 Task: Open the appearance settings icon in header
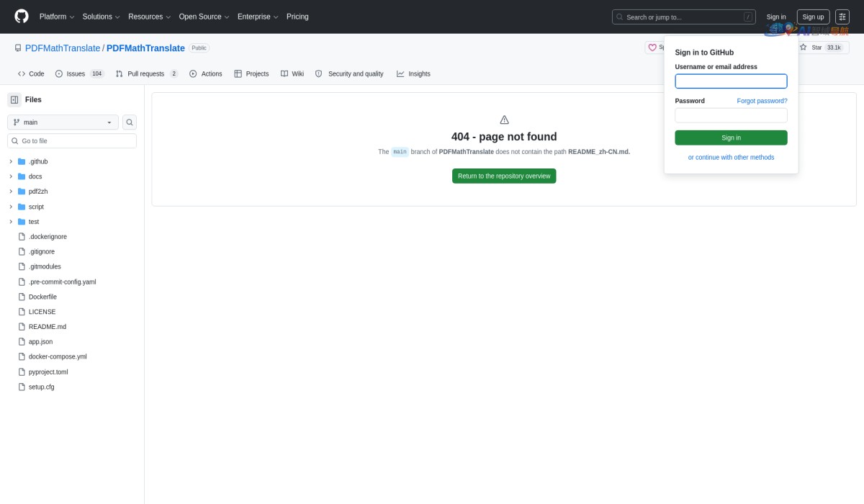[x=842, y=17]
